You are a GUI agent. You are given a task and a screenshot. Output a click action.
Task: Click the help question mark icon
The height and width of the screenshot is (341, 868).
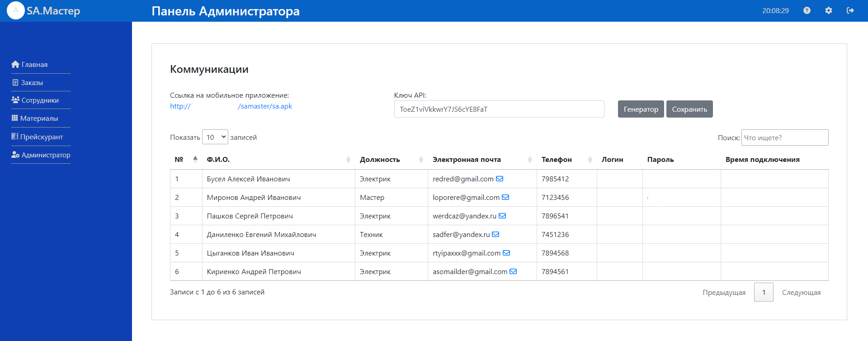click(807, 10)
